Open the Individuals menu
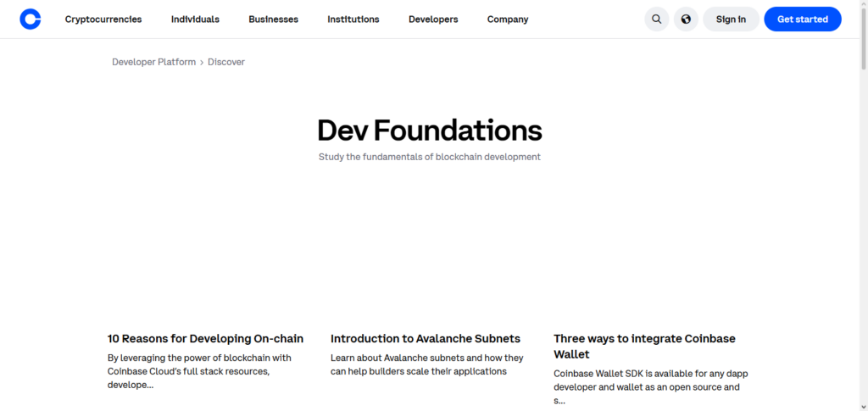The width and height of the screenshot is (868, 411). click(196, 19)
